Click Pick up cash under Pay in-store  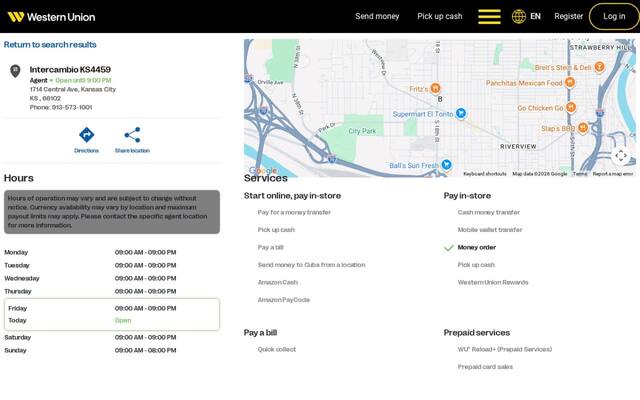pyautogui.click(x=476, y=265)
